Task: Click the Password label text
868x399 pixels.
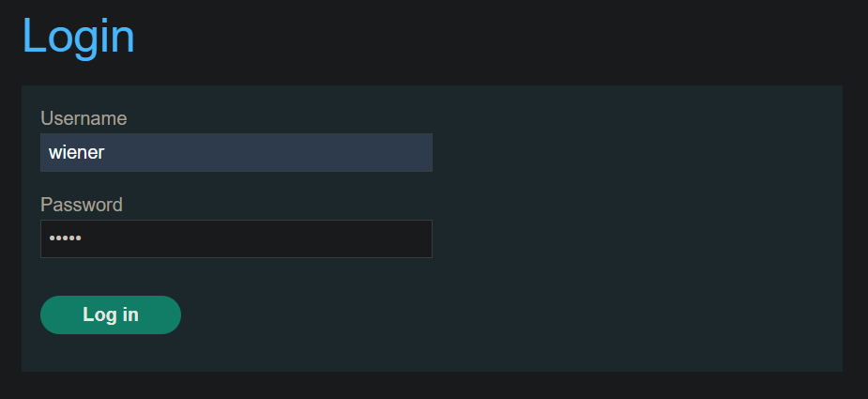Action: click(x=82, y=205)
